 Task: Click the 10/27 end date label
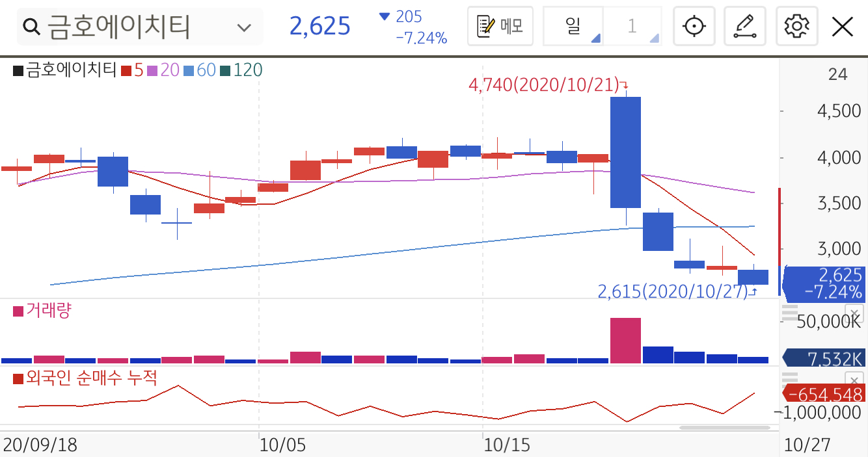[807, 445]
